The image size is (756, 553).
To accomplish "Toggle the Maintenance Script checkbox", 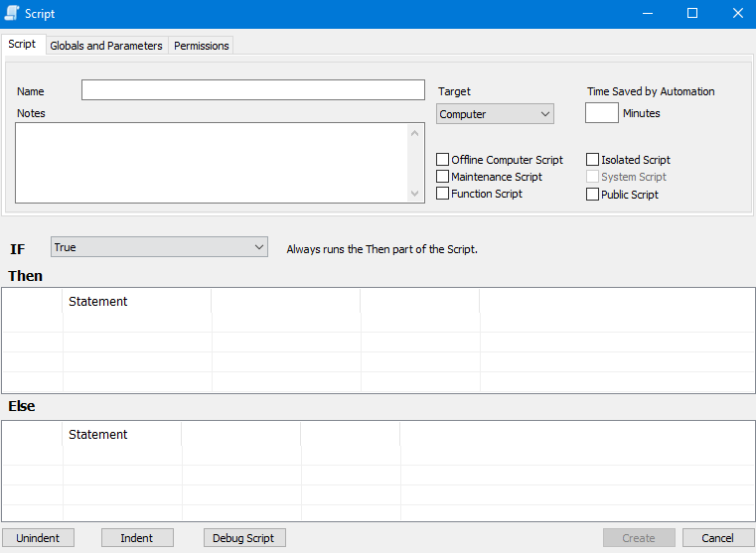I will pos(443,177).
